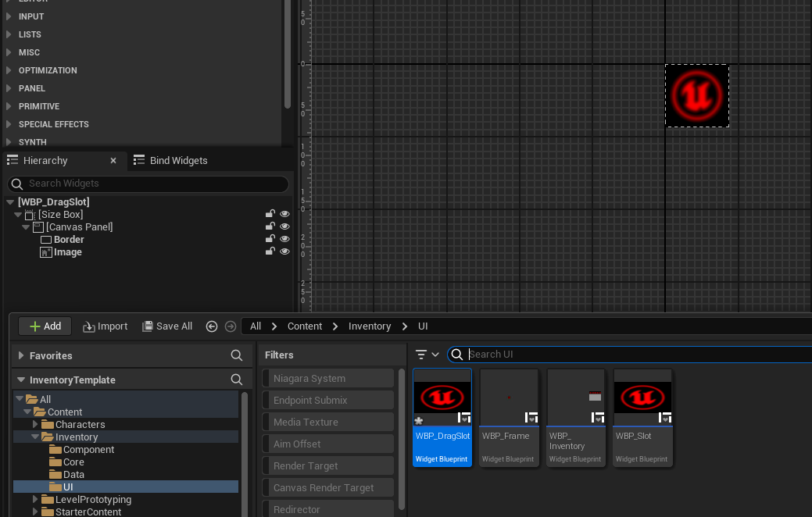This screenshot has height=517, width=812.
Task: Select the Unreal logo image in designer canvas
Action: 697,96
